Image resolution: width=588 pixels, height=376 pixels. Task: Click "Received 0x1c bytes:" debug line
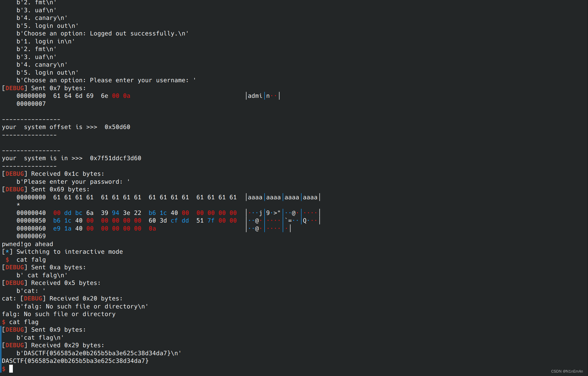53,174
